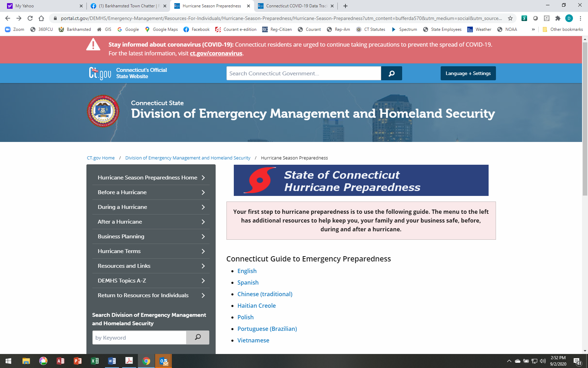The image size is (588, 368).
Task: Open the Division of Emergency Management breadcrumb link
Action: pyautogui.click(x=188, y=158)
